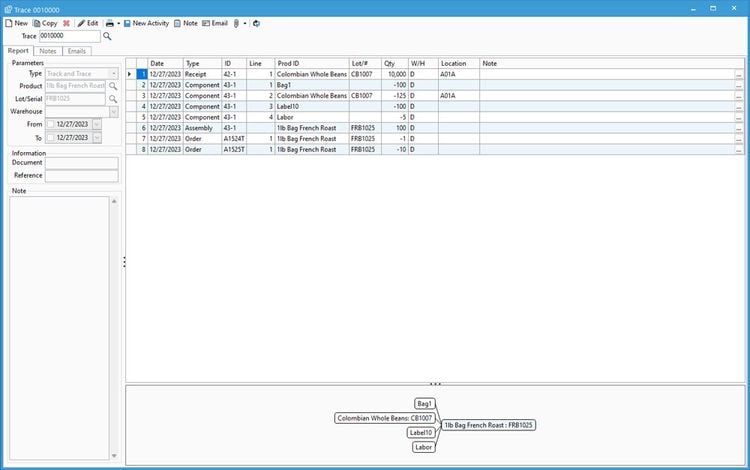Toggle the To date checkbox
750x470 pixels.
50,138
